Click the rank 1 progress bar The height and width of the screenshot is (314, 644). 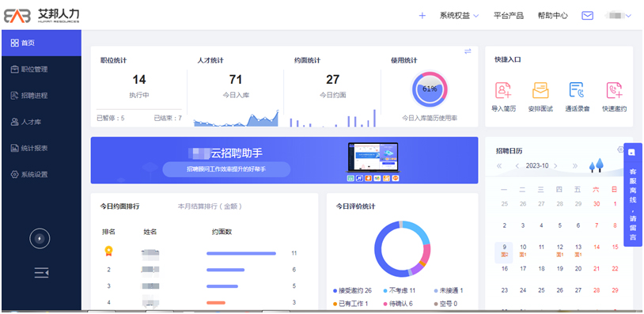(241, 254)
